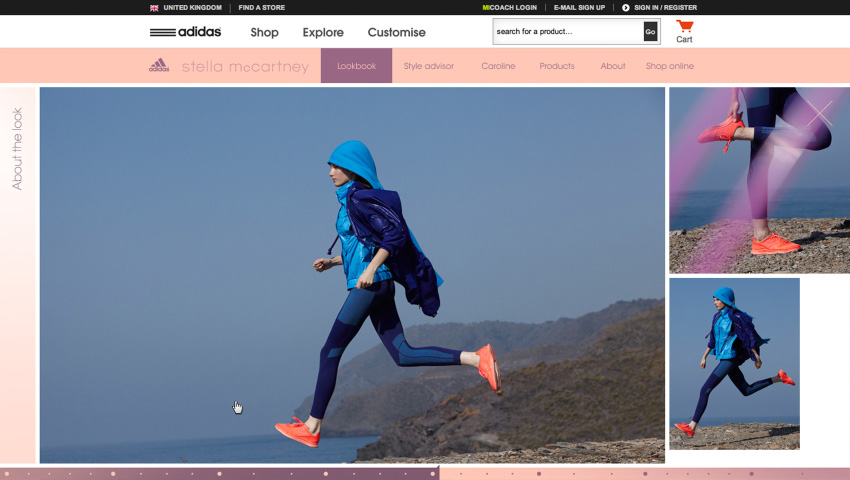
Task: Click the main running woman photo
Action: coord(352,275)
